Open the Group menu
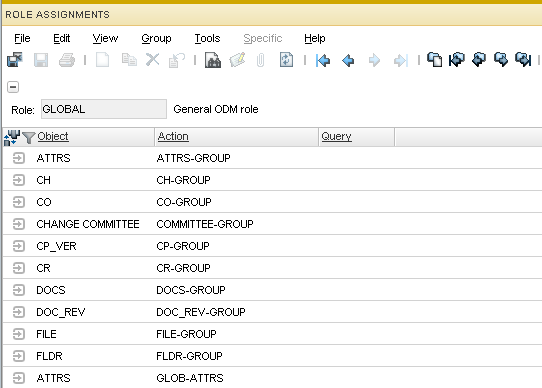Screen dimensions: 542x388 click(x=156, y=38)
